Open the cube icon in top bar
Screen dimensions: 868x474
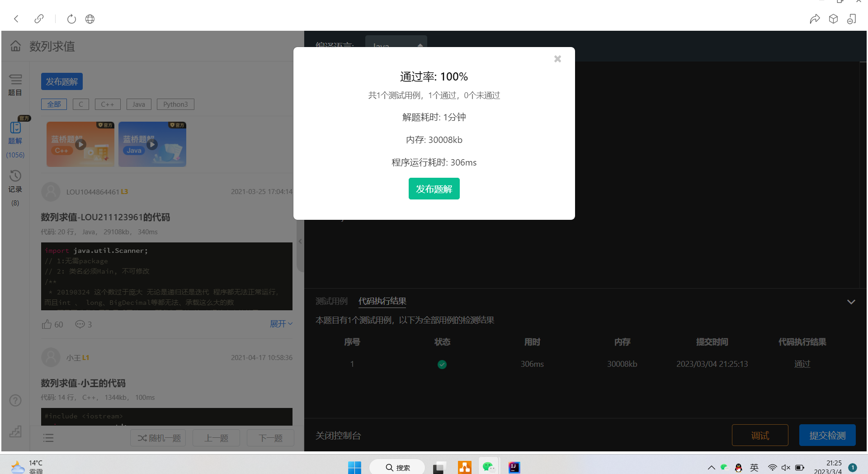coord(833,19)
